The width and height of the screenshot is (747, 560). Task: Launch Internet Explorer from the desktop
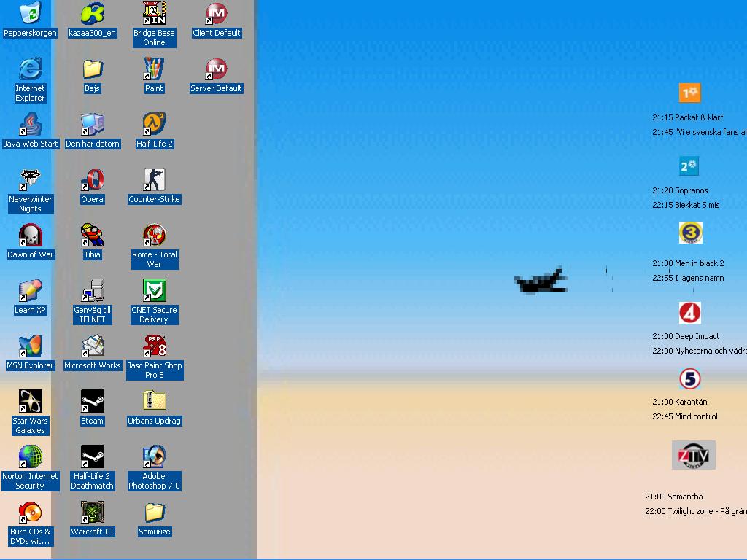31,69
